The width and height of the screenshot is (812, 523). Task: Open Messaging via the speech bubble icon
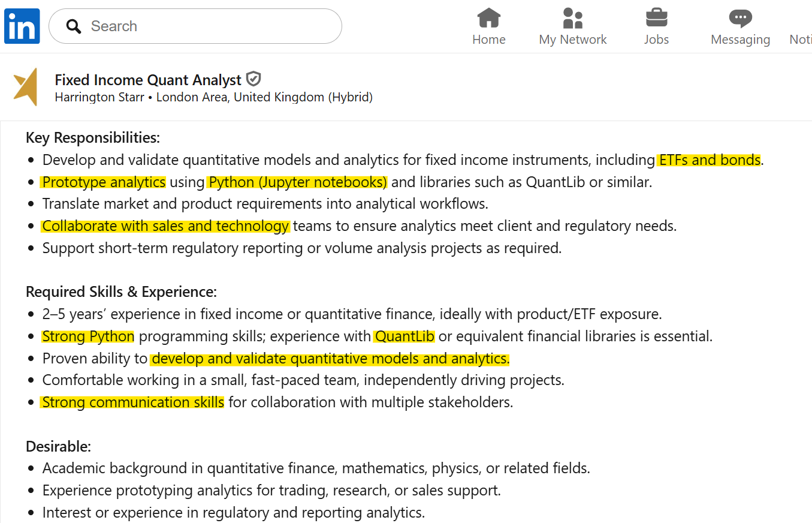tap(740, 17)
